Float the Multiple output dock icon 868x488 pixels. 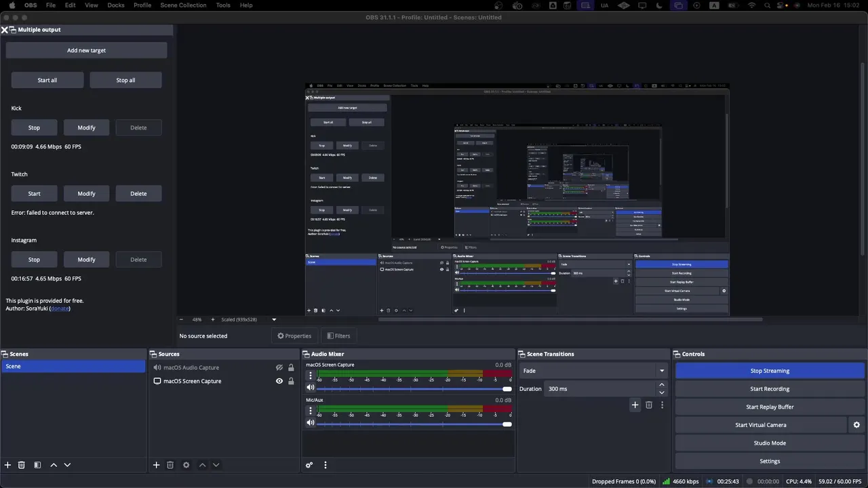pyautogui.click(x=13, y=30)
